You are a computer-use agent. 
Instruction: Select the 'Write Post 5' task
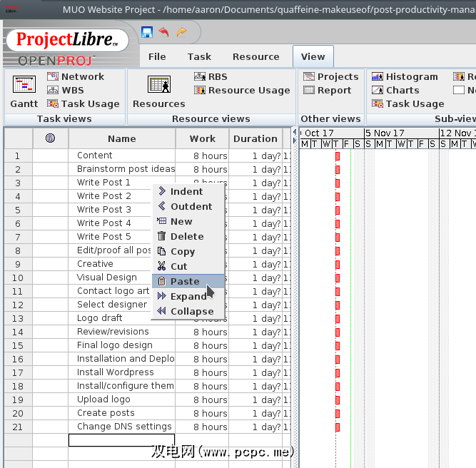[103, 237]
